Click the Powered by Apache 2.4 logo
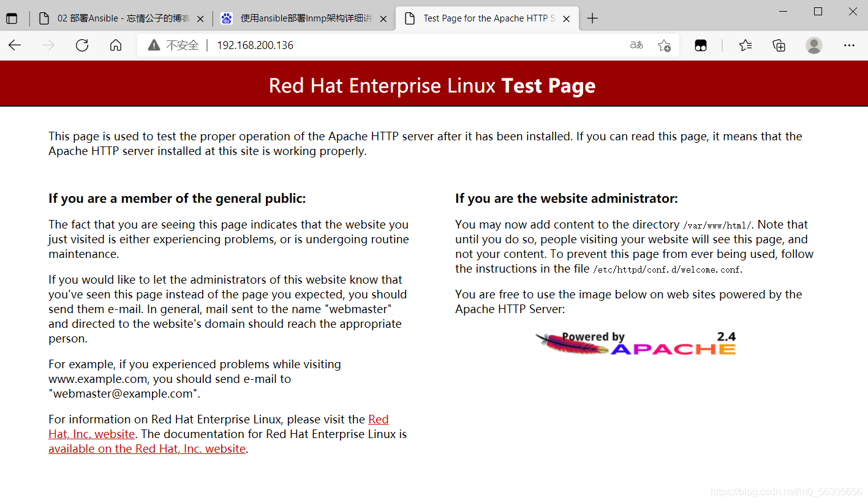This screenshot has height=503, width=868. coord(635,344)
